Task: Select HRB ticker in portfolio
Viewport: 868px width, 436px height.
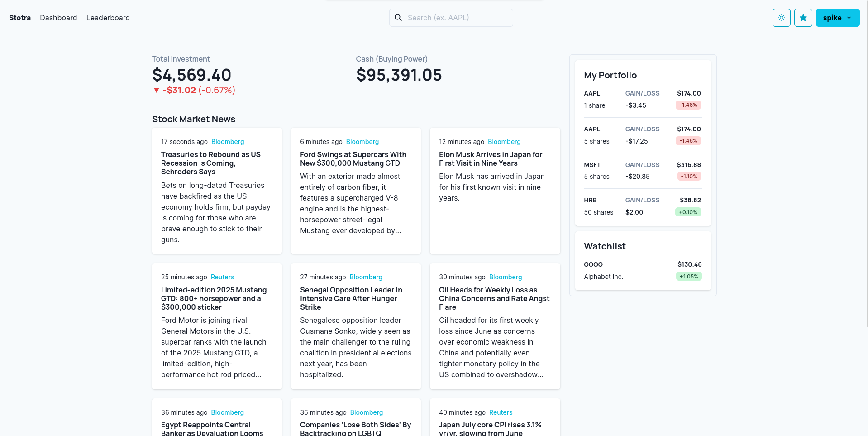Action: point(590,200)
